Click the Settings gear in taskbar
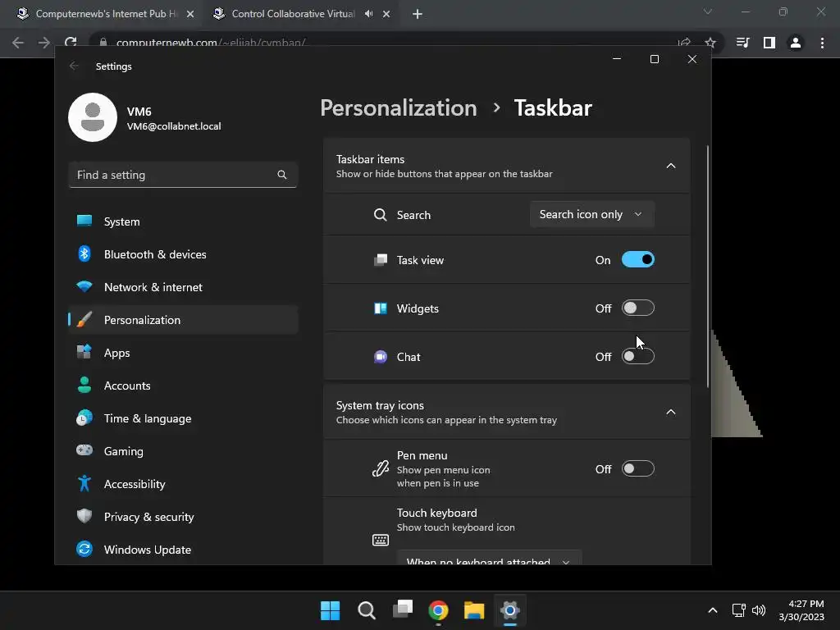840x630 pixels. pos(510,610)
